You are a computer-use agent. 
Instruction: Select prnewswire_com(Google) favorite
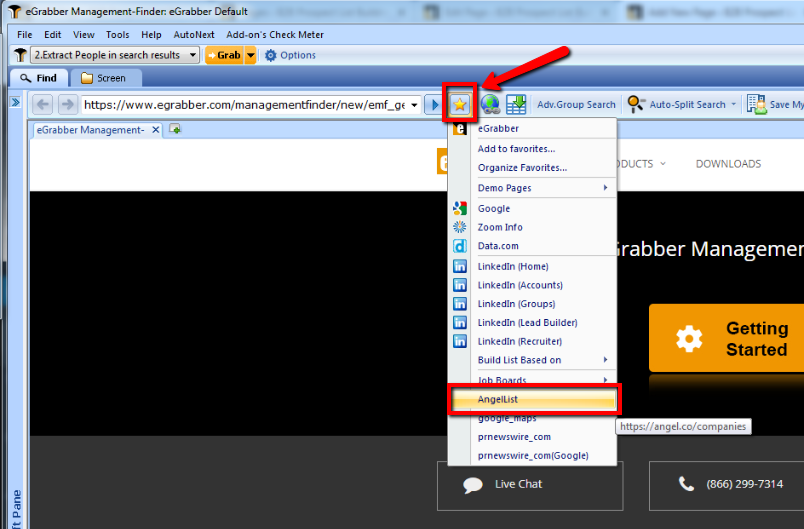coord(533,456)
